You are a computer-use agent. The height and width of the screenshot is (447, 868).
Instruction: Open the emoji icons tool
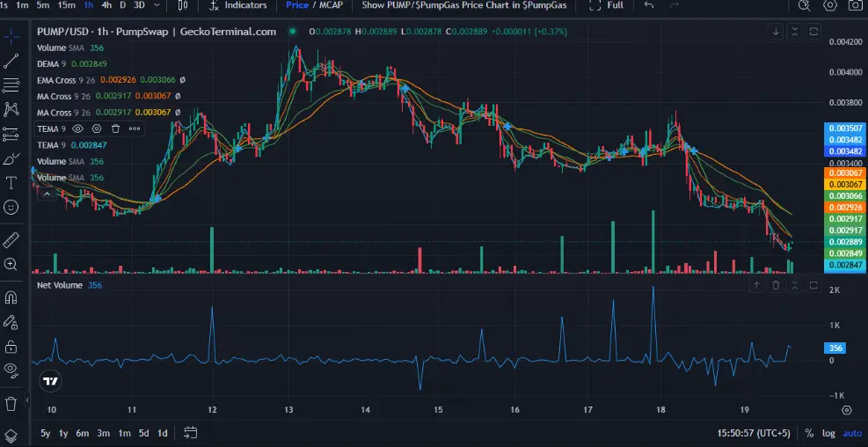[11, 207]
